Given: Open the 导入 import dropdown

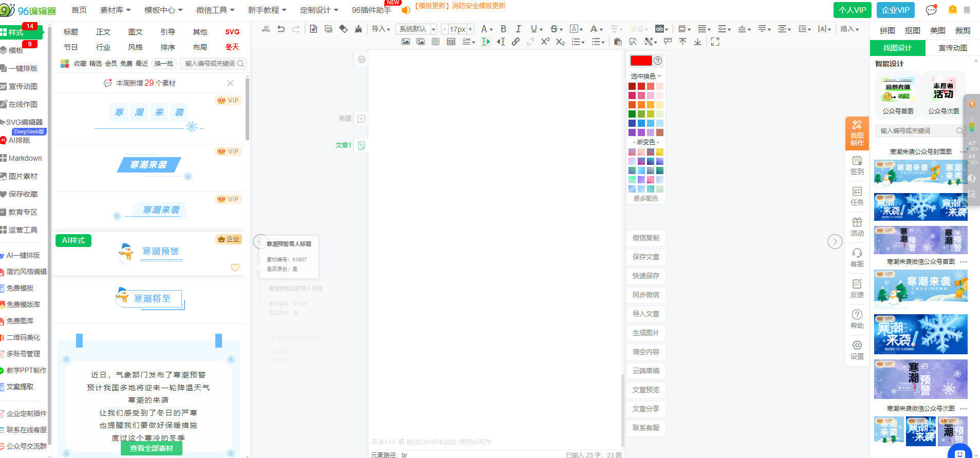Looking at the screenshot, I should click(381, 29).
